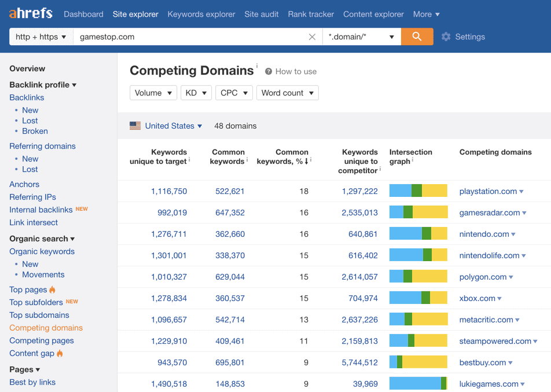
Task: Open the playstation.com intersection graph
Action: pyautogui.click(x=418, y=190)
